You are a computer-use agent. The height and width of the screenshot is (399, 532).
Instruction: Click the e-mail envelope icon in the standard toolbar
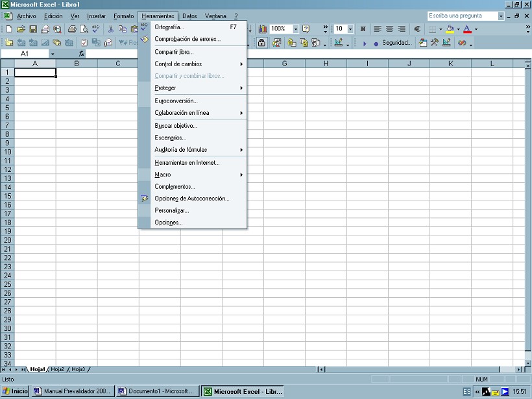click(x=45, y=29)
